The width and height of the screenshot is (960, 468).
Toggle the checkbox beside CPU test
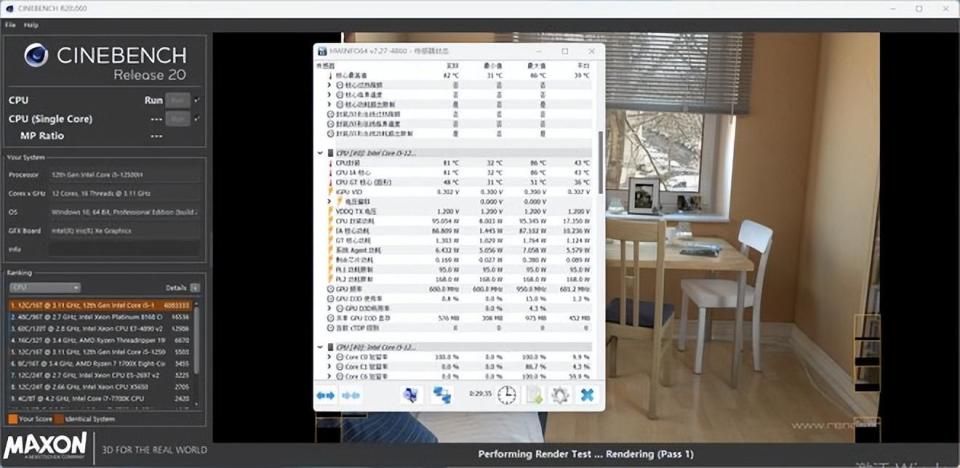[x=197, y=100]
